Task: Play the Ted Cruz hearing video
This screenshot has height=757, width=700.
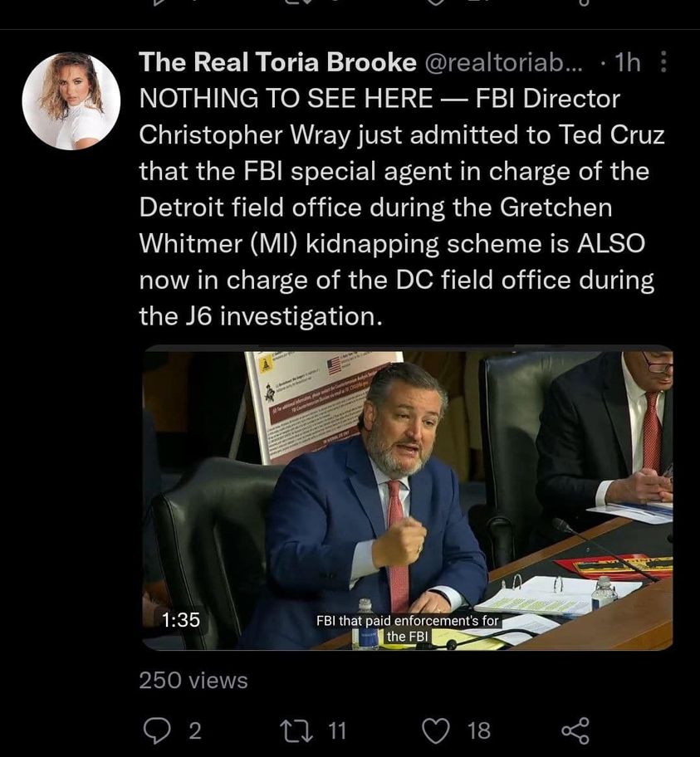Action: [407, 498]
